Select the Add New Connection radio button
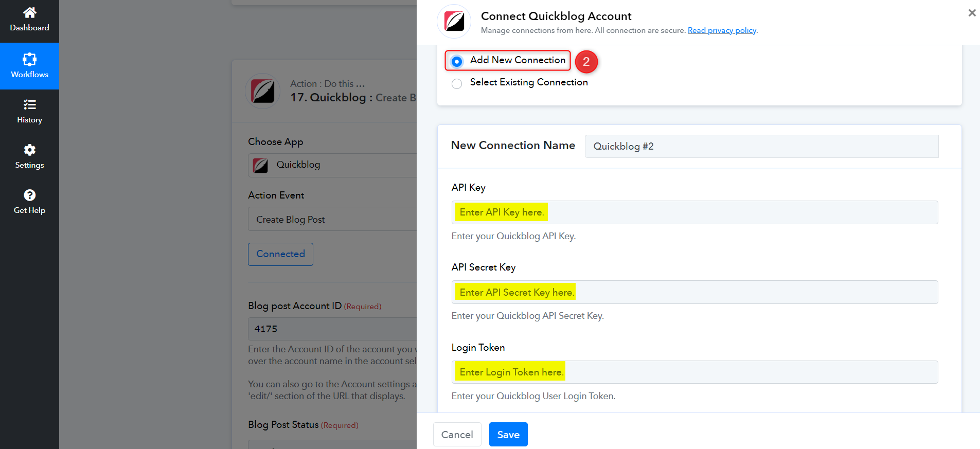Image resolution: width=980 pixels, height=449 pixels. coord(457,62)
